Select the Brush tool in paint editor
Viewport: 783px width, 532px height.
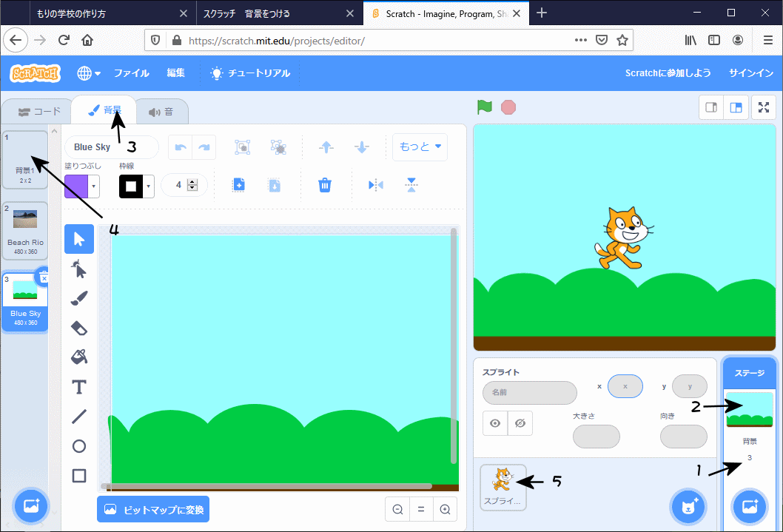click(79, 298)
